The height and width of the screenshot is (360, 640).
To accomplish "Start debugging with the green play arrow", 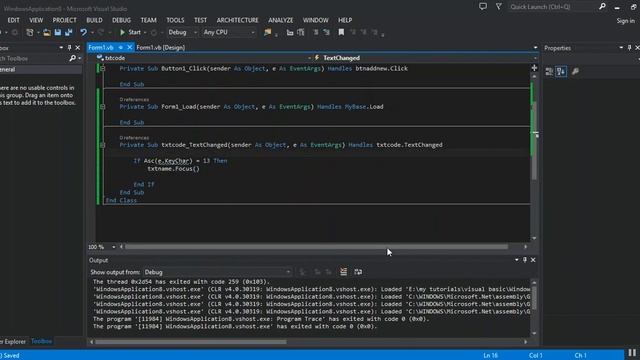I will point(122,32).
